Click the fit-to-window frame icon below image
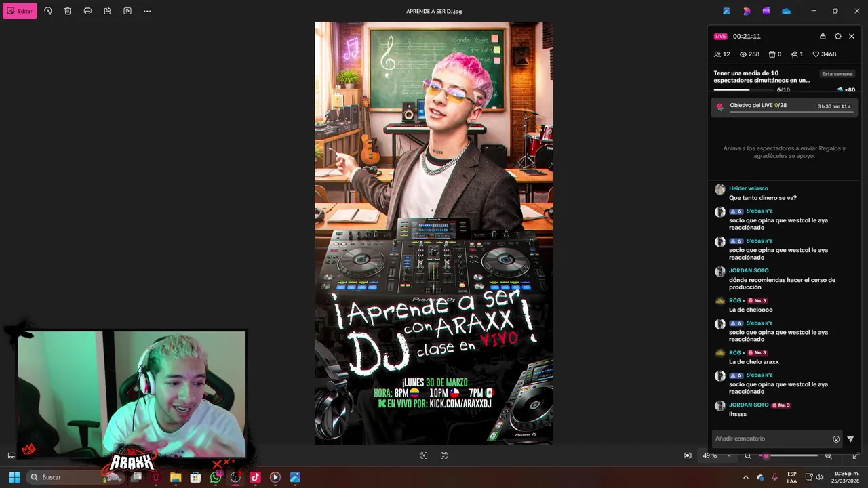 click(424, 455)
